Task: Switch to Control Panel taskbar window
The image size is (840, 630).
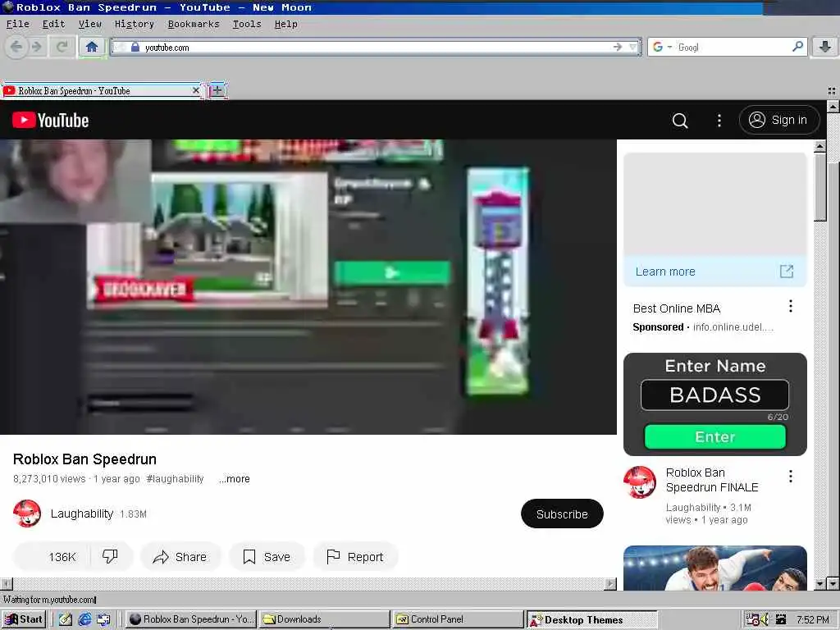Action: coord(458,619)
